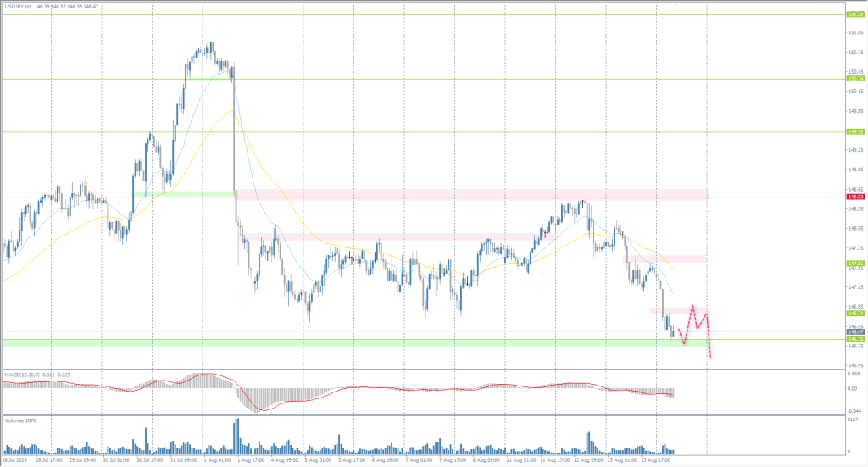Select the pink zone above 147.51 line

click(x=665, y=258)
